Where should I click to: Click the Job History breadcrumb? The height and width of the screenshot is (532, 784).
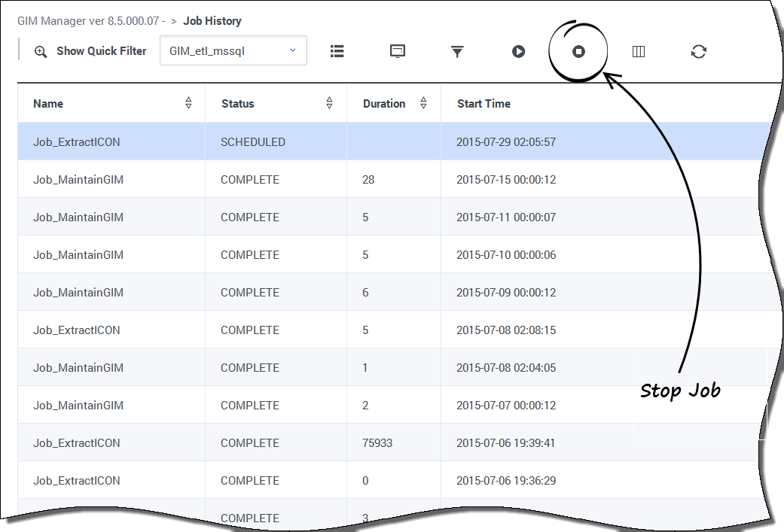click(x=212, y=21)
